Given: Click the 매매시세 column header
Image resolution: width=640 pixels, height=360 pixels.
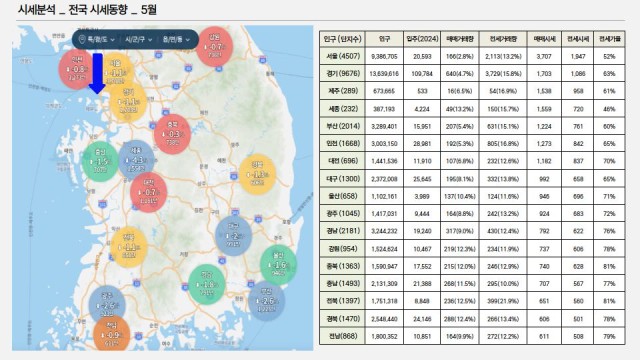Looking at the screenshot, I should 544,39.
